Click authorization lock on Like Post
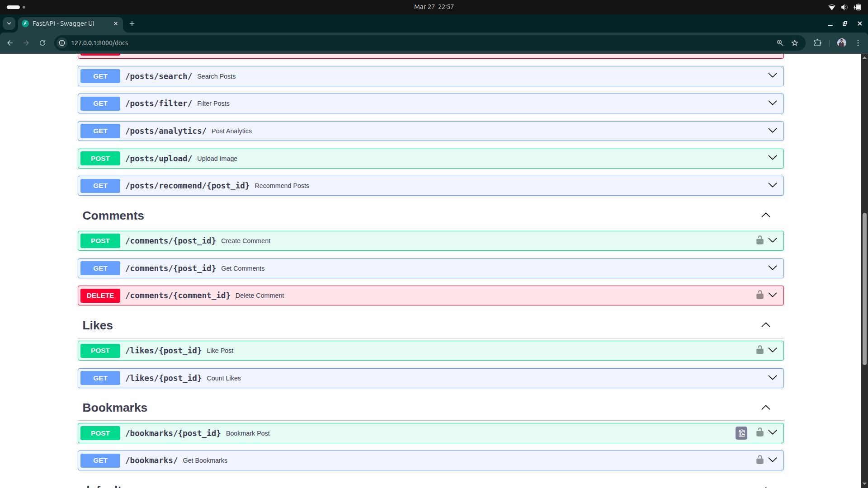The image size is (868, 488). click(759, 350)
